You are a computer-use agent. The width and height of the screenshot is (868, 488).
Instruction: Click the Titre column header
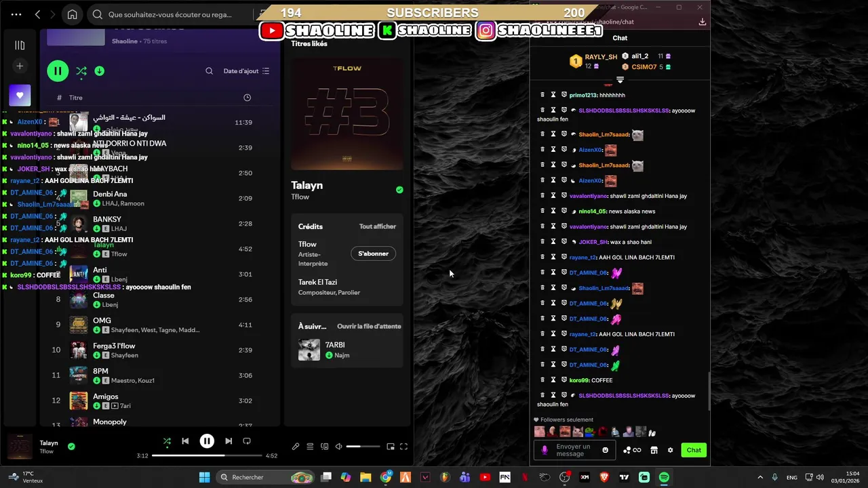pos(76,98)
